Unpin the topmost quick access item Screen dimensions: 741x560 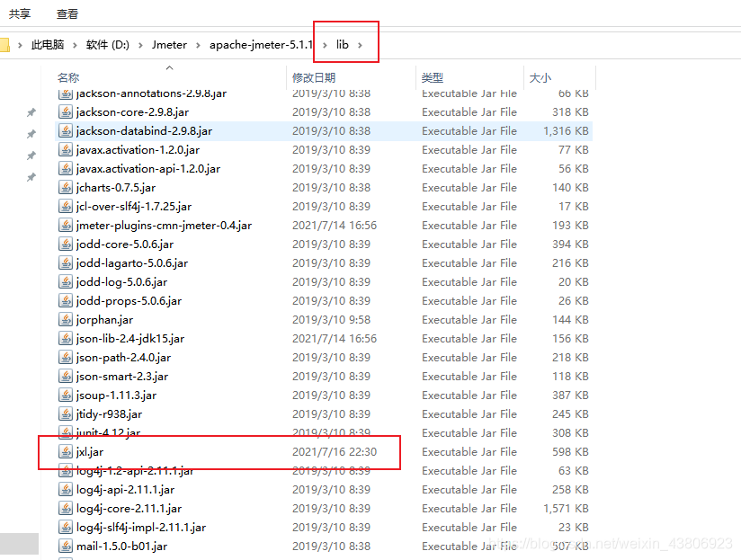point(31,111)
